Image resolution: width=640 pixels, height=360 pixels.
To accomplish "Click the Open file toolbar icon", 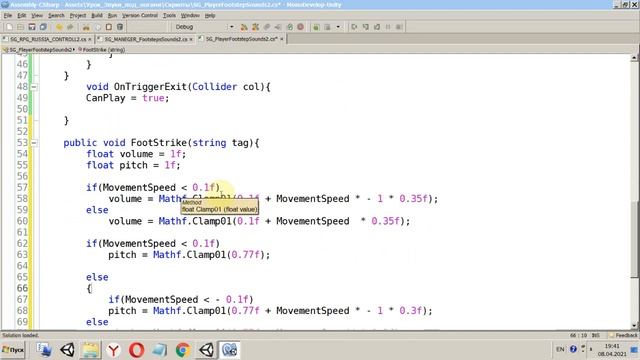I will tap(20, 27).
